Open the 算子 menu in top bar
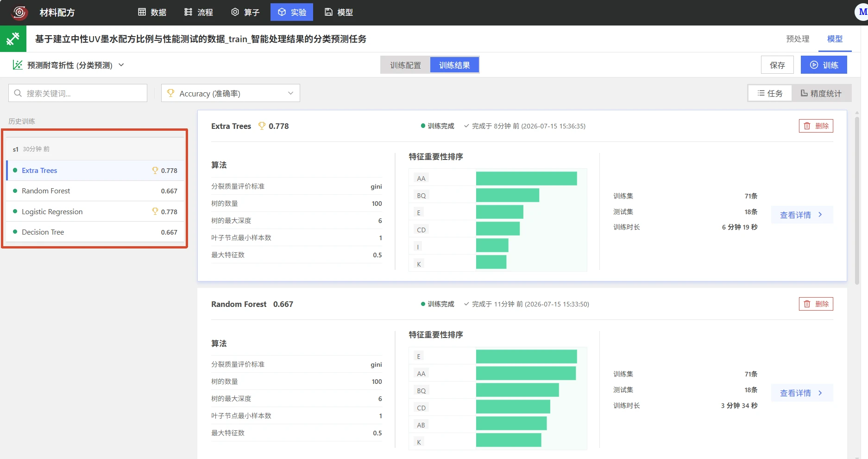 pos(245,12)
